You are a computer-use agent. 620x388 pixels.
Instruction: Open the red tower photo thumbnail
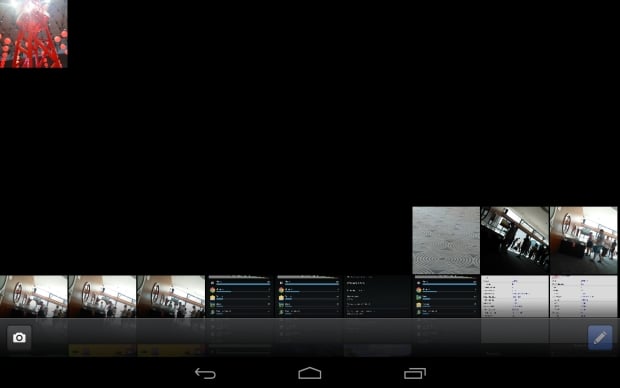34,34
